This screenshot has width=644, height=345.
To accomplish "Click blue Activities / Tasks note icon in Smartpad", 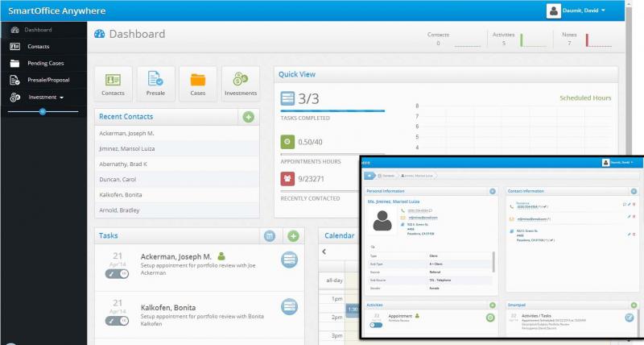I will coord(630,318).
